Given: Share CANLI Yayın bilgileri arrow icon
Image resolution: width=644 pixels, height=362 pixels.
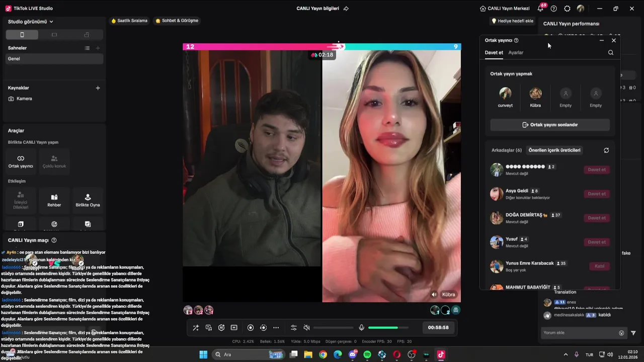Looking at the screenshot, I should [346, 9].
